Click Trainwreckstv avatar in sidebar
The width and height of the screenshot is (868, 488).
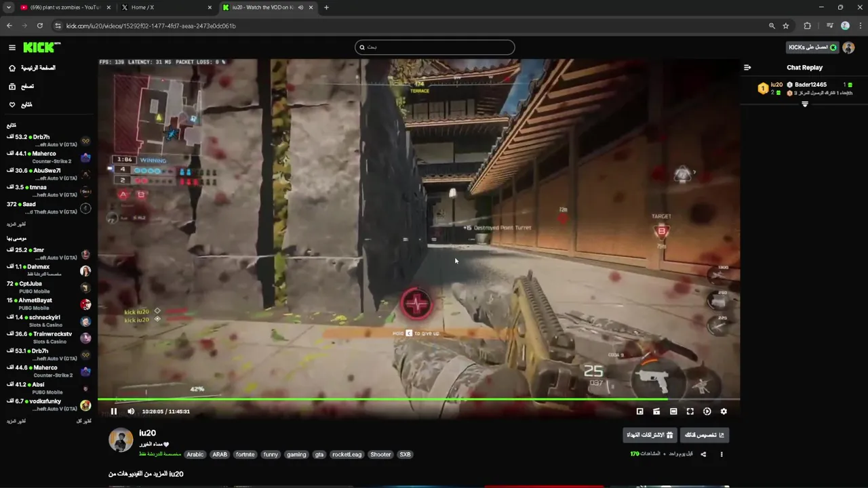click(x=85, y=338)
